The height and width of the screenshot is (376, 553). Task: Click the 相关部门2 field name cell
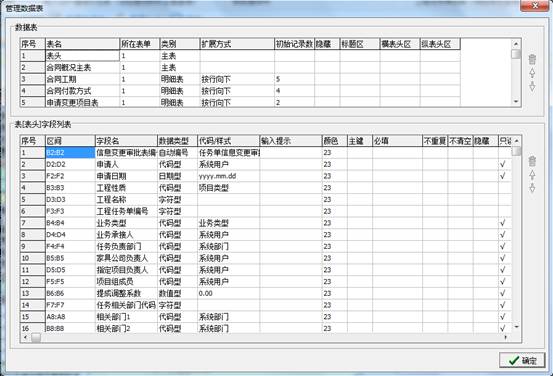tap(126, 328)
